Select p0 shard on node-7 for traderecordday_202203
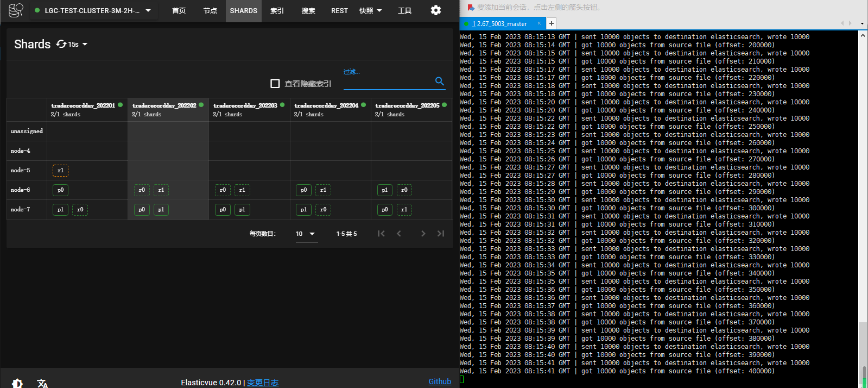Screen dimensions: 868x388 pos(223,210)
